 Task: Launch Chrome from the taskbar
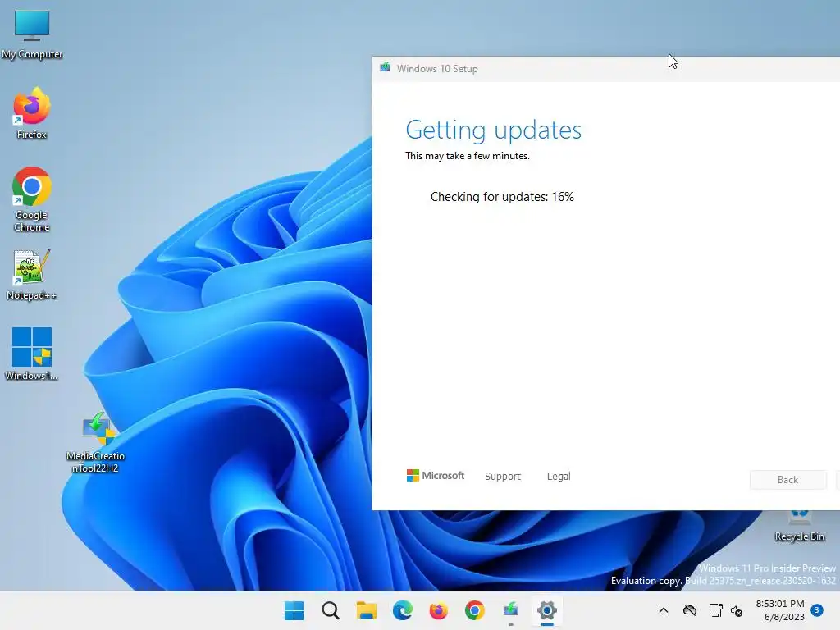click(x=475, y=610)
